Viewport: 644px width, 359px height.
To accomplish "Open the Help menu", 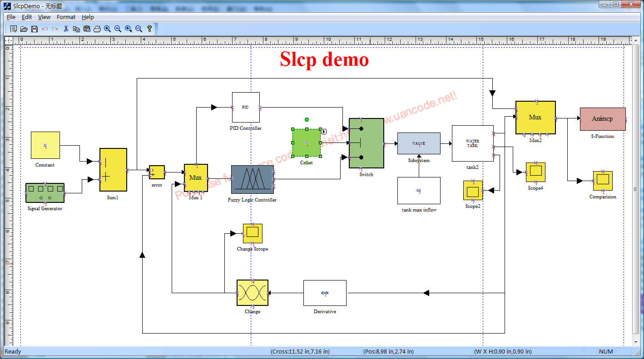I will point(88,17).
